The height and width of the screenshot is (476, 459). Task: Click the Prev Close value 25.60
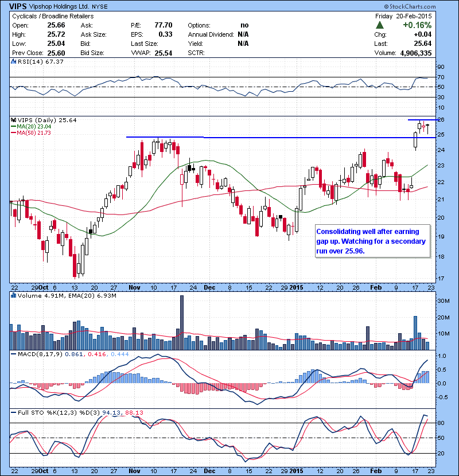(x=56, y=53)
